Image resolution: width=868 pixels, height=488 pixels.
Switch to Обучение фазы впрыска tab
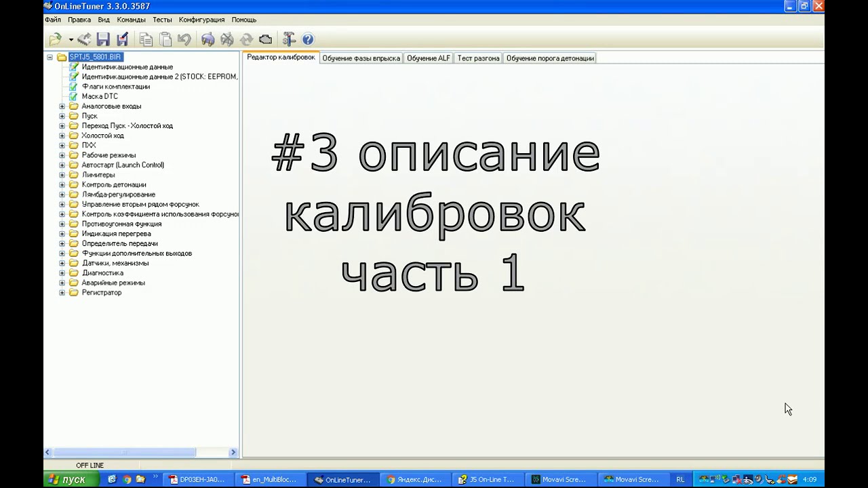pos(361,58)
